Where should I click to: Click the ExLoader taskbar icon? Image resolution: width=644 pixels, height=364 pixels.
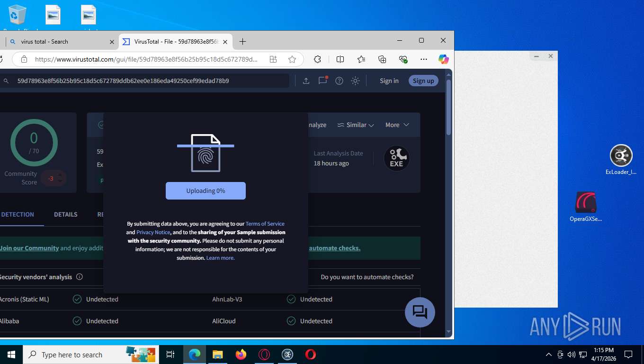287,355
